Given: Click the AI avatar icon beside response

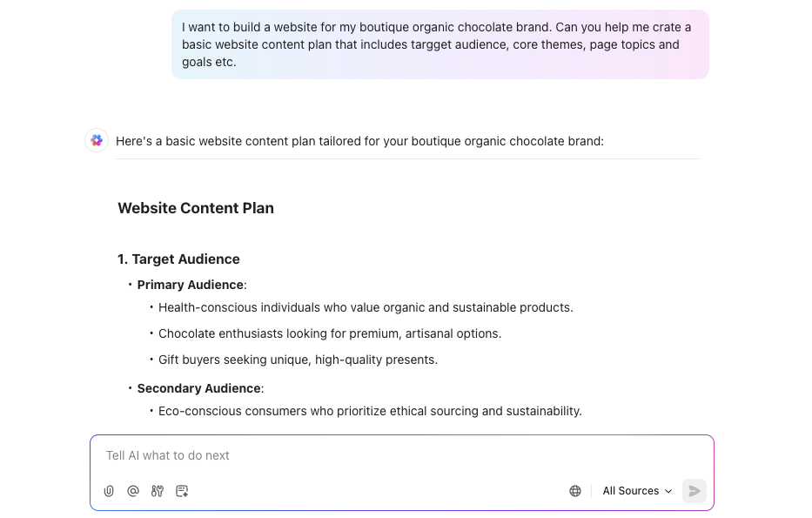Looking at the screenshot, I should click(x=97, y=140).
